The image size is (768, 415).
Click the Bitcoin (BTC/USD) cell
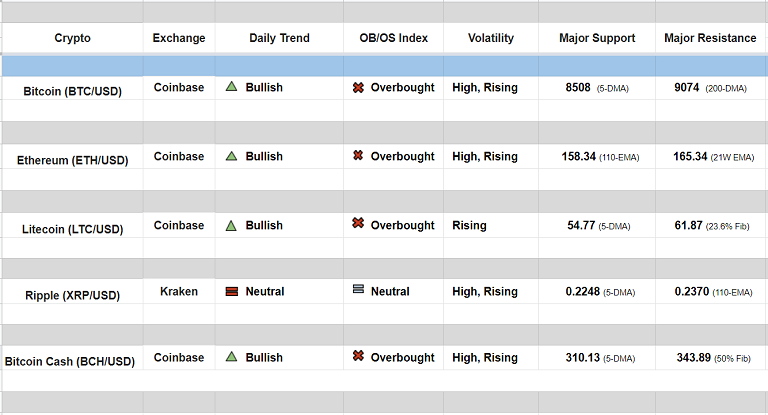(x=72, y=91)
